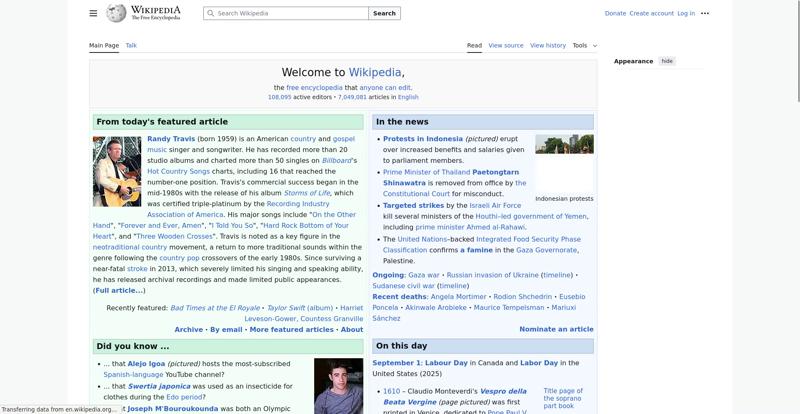Expand the Tools dropdown
This screenshot has height=414, width=800.
(x=584, y=45)
